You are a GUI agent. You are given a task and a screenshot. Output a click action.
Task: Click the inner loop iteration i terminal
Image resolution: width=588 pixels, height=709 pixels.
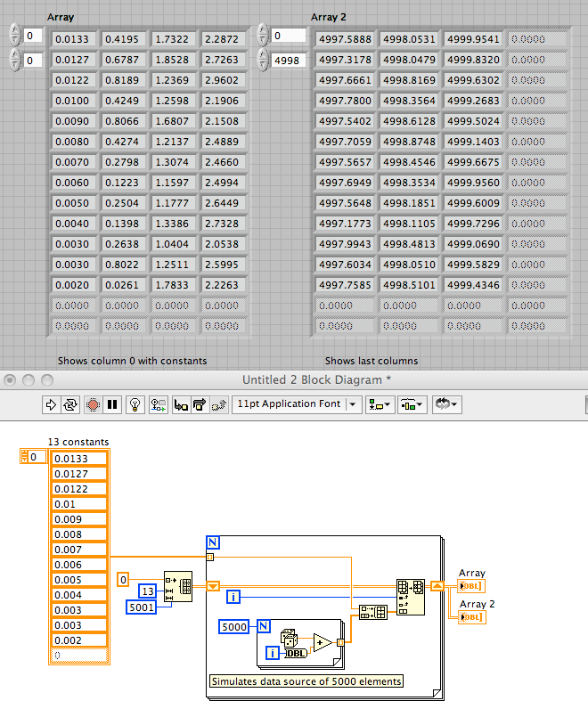(x=272, y=653)
